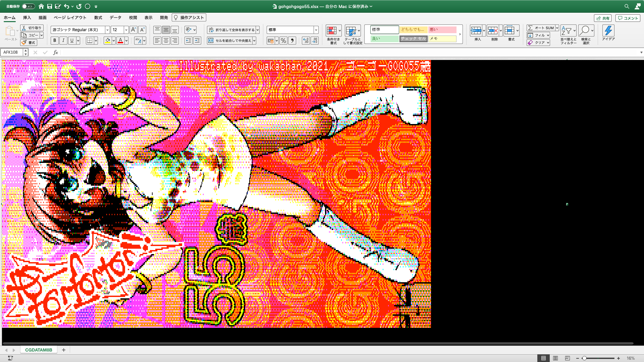Click the Format painter (書式) brush
The width and height of the screenshot is (644, 362).
(x=29, y=43)
